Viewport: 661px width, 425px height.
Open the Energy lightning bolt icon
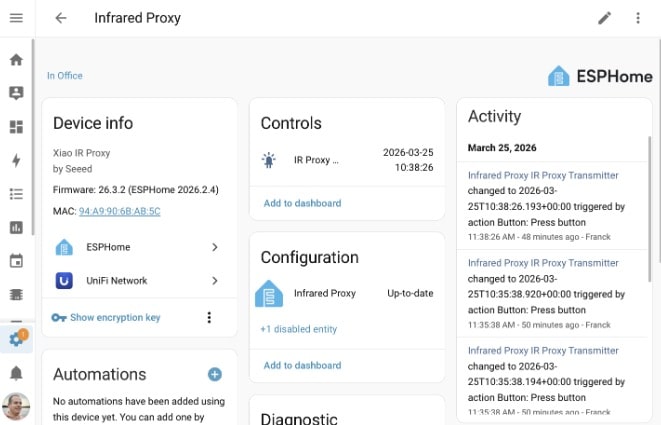click(x=16, y=160)
